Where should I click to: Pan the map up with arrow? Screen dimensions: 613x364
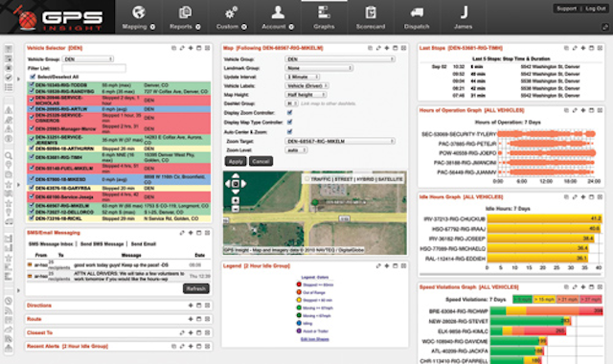tap(236, 175)
